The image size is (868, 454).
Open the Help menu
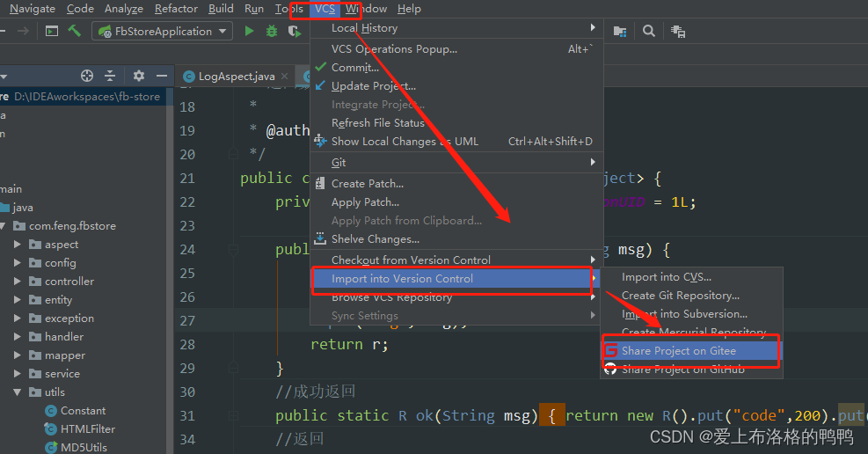(409, 9)
